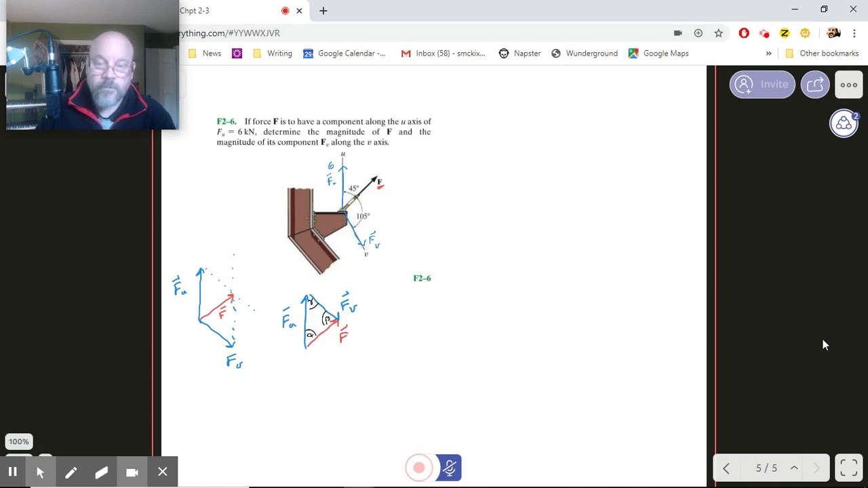Click the 100% zoom level indicator
The height and width of the screenshot is (488, 868).
point(19,441)
